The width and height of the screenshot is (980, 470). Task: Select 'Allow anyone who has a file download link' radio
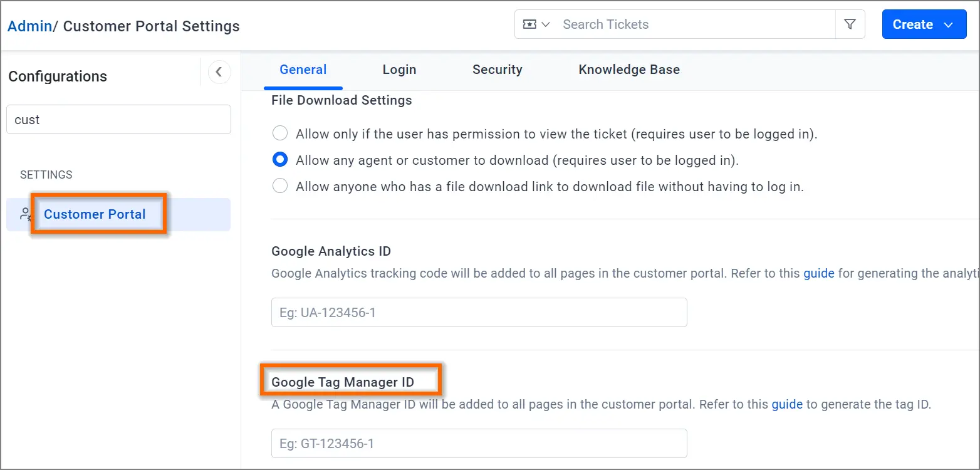(x=280, y=186)
